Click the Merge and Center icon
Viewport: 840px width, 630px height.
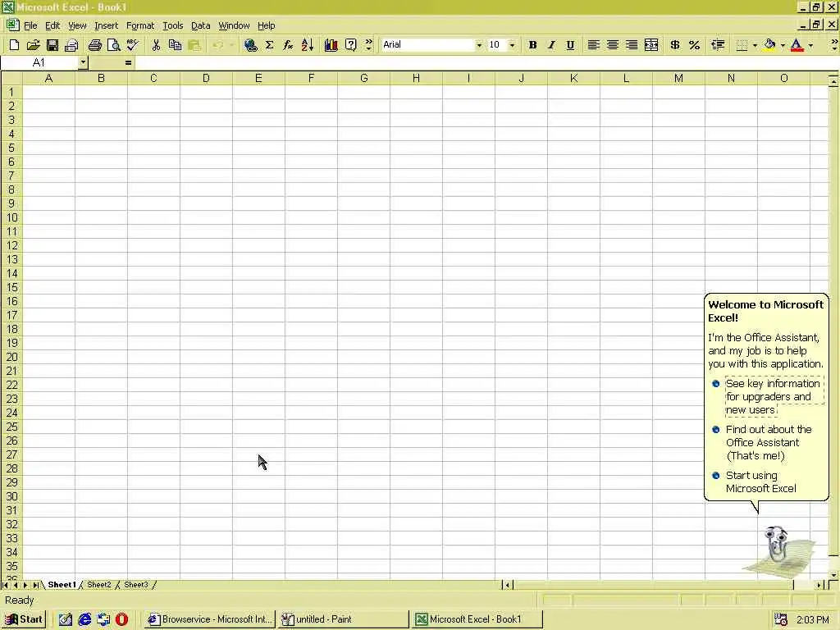coord(651,45)
